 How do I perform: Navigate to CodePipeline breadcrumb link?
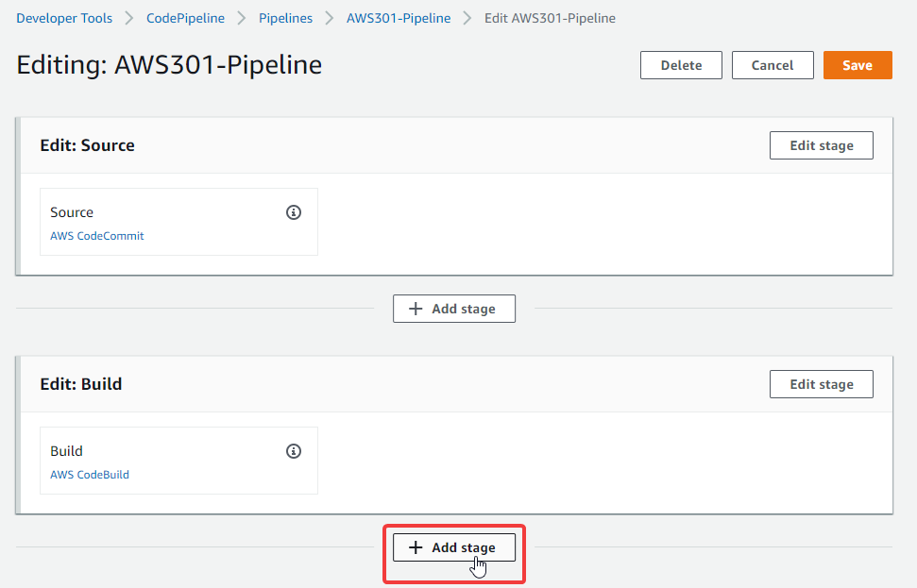[185, 18]
